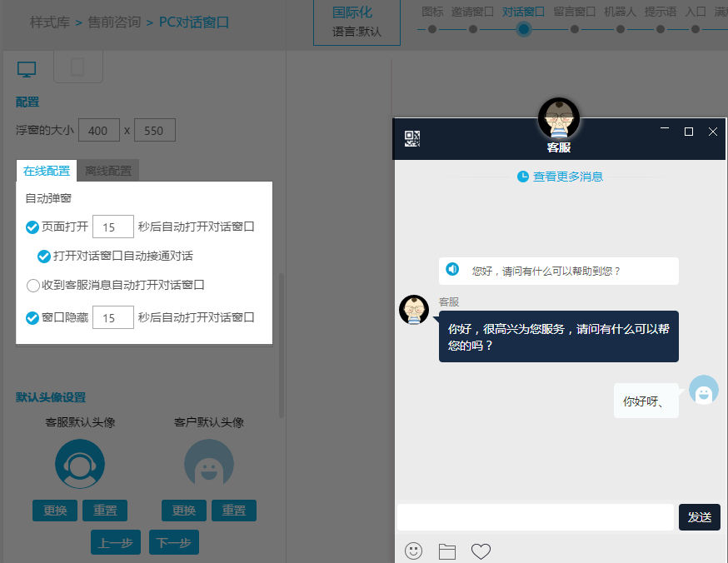Click the default customer smiley avatar image

point(209,464)
